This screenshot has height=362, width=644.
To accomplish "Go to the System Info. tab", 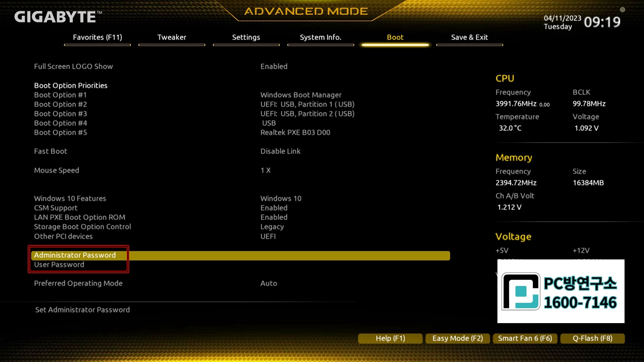I will [x=320, y=38].
